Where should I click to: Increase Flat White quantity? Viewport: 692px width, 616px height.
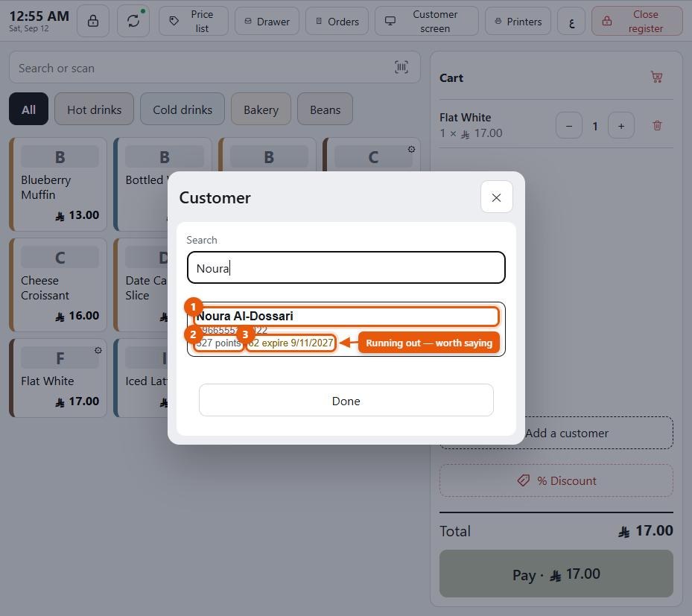coord(621,126)
